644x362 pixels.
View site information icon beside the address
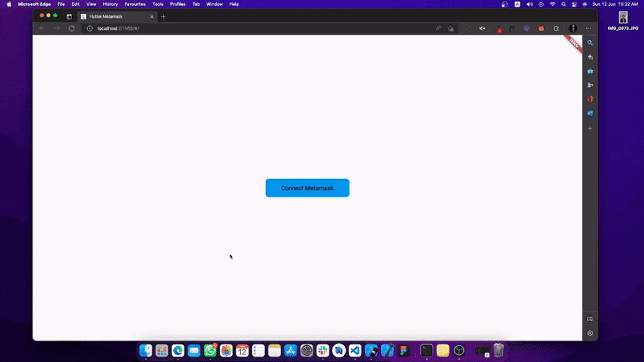pos(89,28)
